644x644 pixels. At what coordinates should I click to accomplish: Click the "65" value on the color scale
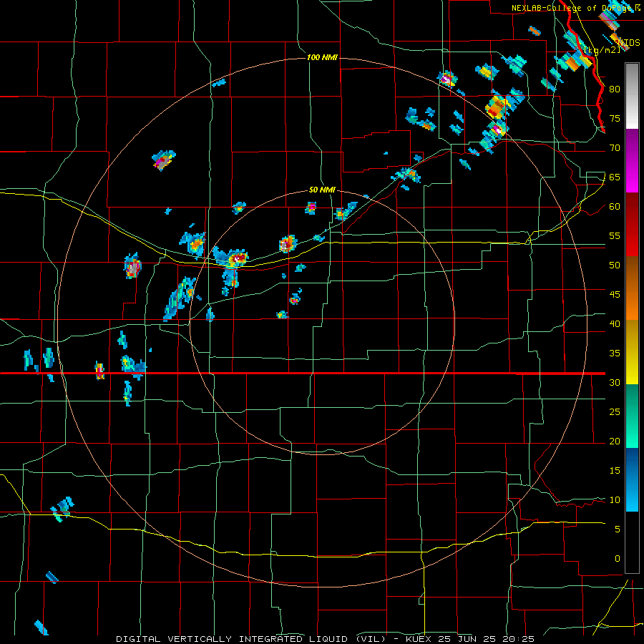615,177
